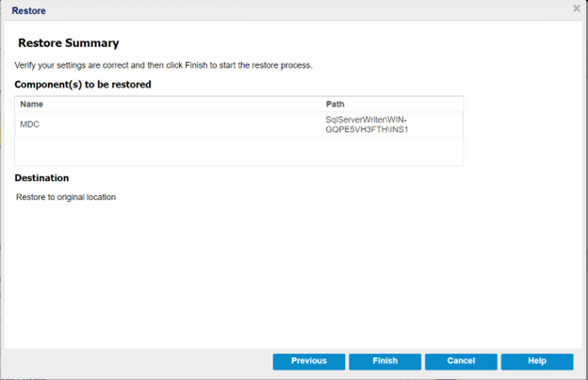Click the Restore Summary heading
The image size is (588, 380).
68,43
